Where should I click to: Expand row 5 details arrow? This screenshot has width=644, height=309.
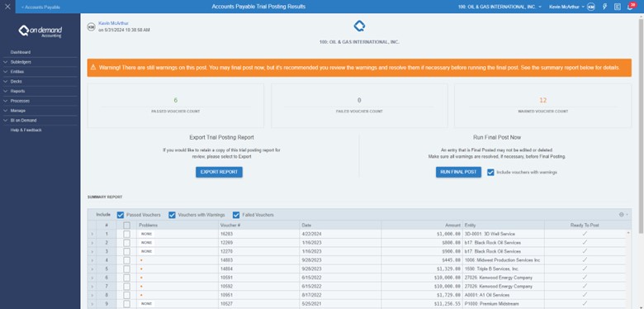tap(92, 269)
